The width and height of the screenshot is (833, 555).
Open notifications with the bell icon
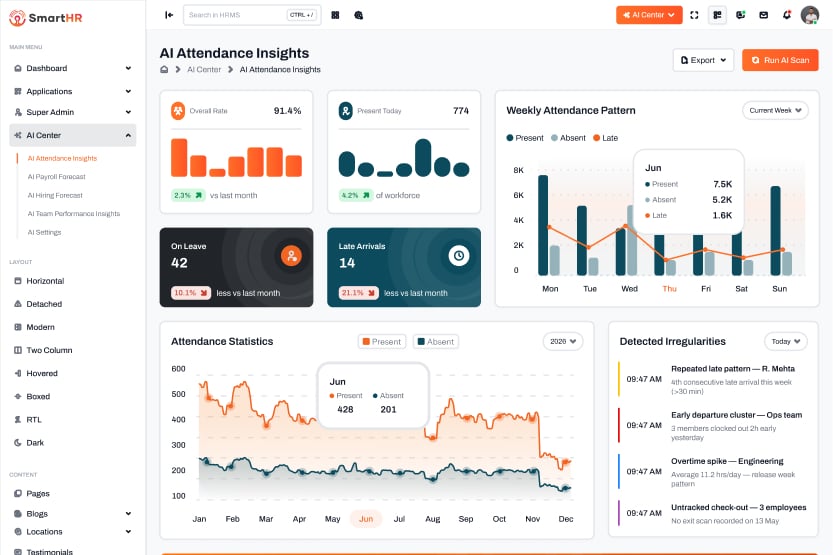click(x=787, y=15)
